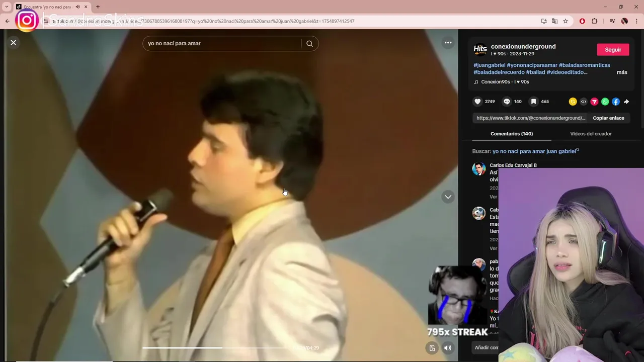Click the search magnifier icon
The width and height of the screenshot is (644, 362).
pos(309,44)
